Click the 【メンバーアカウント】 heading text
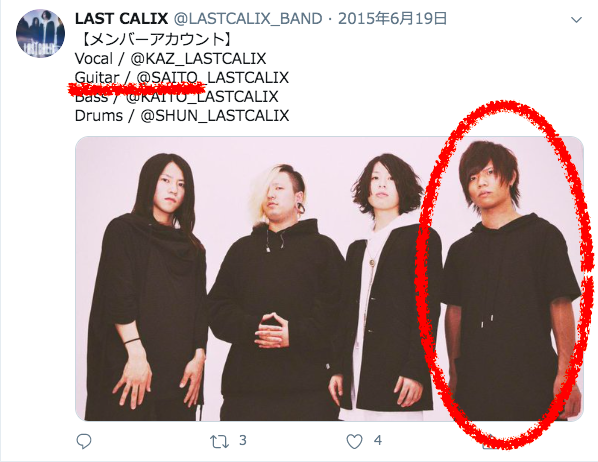Image resolution: width=598 pixels, height=462 pixels. click(154, 39)
